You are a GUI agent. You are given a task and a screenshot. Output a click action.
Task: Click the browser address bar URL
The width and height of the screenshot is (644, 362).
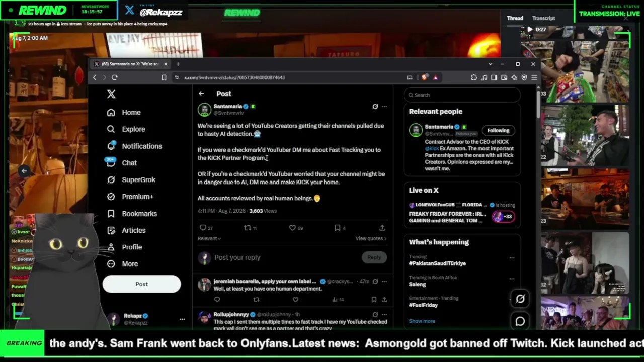point(234,78)
